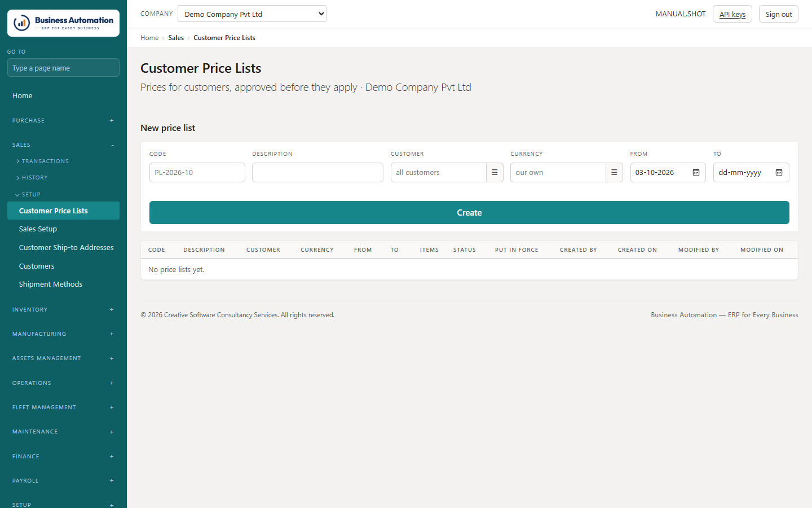812x508 pixels.
Task: Click the Modified By column header
Action: [x=699, y=250]
